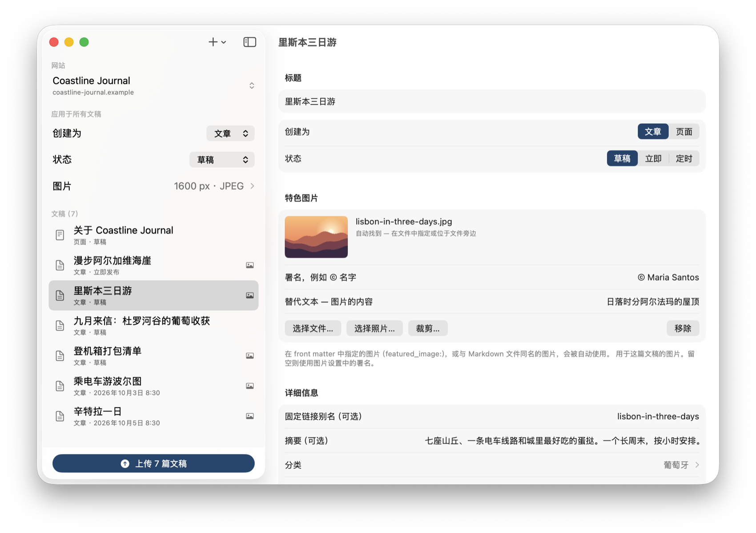This screenshot has height=533, width=756.
Task: Open the plus add-document menu
Action: click(217, 42)
